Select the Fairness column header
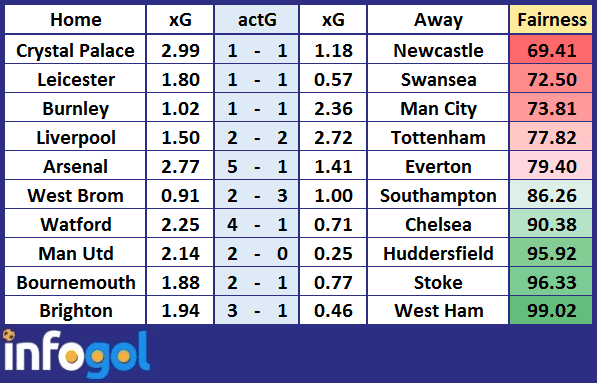The image size is (597, 383). 551,20
